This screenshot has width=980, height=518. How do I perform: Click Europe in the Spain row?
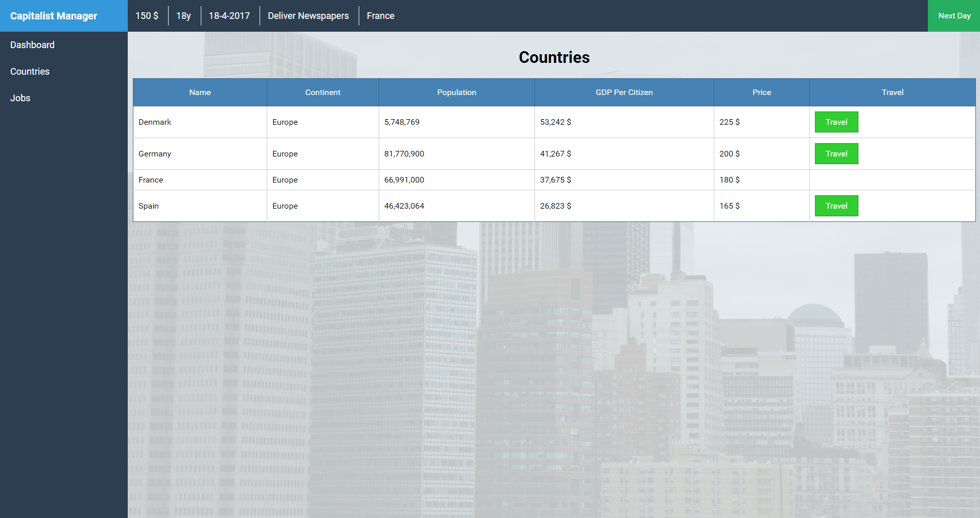coord(285,206)
